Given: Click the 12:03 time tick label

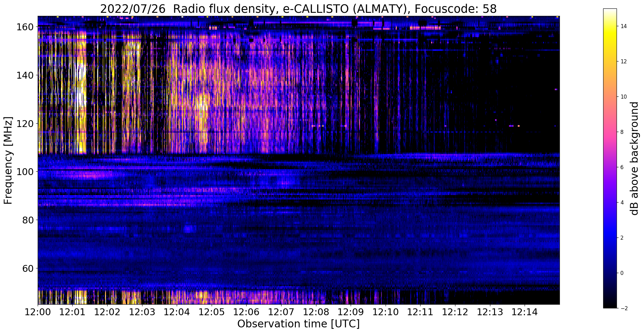Looking at the screenshot, I should click(142, 312).
